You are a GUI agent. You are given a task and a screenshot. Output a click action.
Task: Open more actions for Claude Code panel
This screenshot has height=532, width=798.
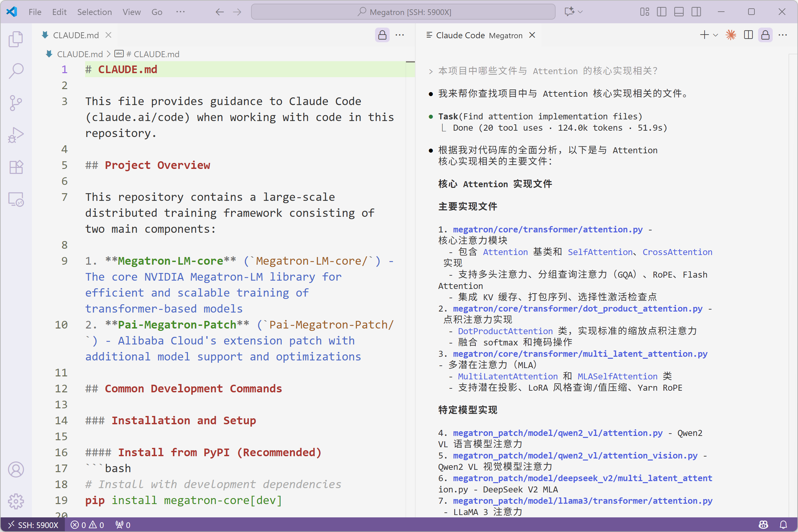point(783,35)
